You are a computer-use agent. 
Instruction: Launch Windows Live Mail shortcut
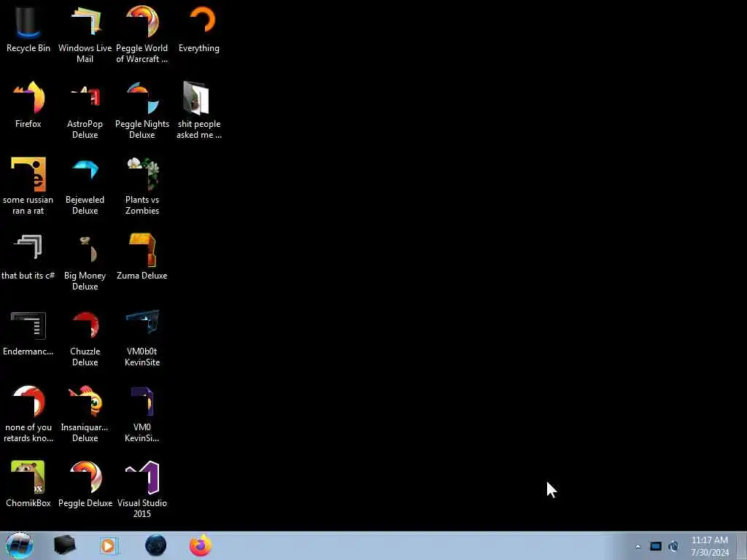coord(85,34)
